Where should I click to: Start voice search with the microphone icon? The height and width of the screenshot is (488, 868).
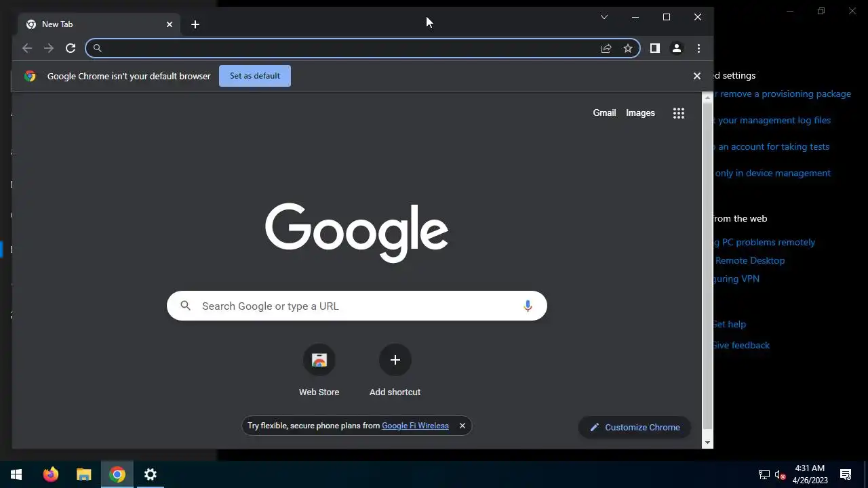pos(528,306)
